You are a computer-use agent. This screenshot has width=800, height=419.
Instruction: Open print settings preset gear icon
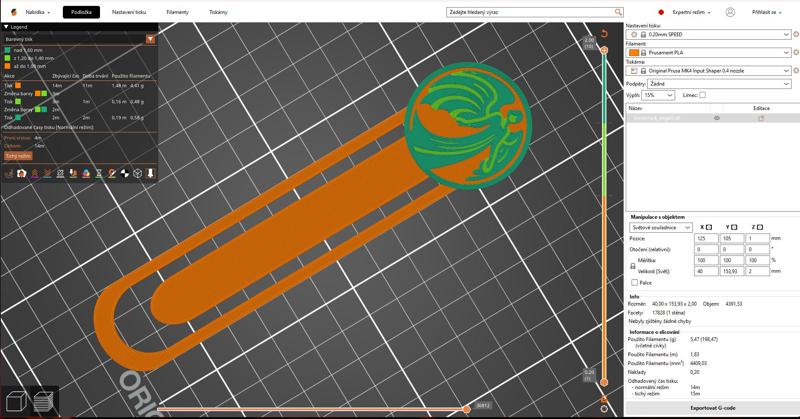click(796, 34)
